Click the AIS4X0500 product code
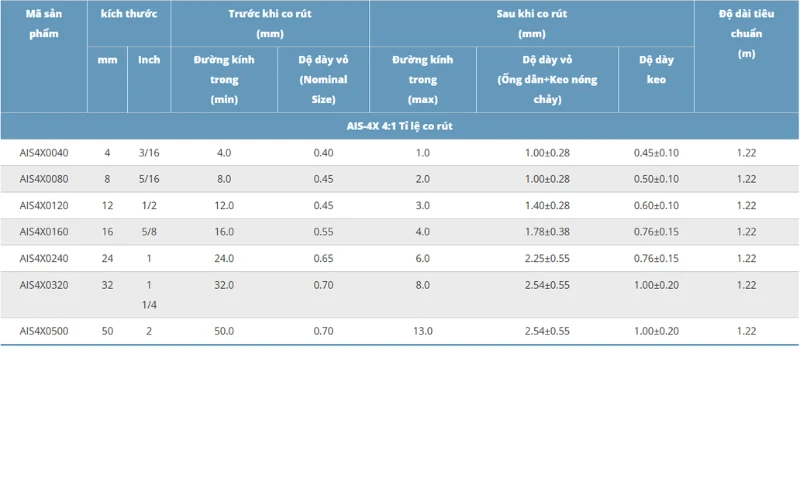The height and width of the screenshot is (500, 800). 44,331
